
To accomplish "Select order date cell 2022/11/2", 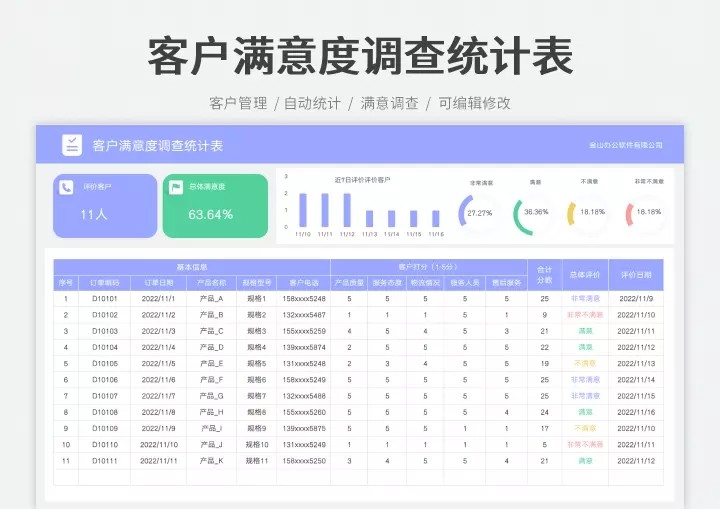I will 159,315.
